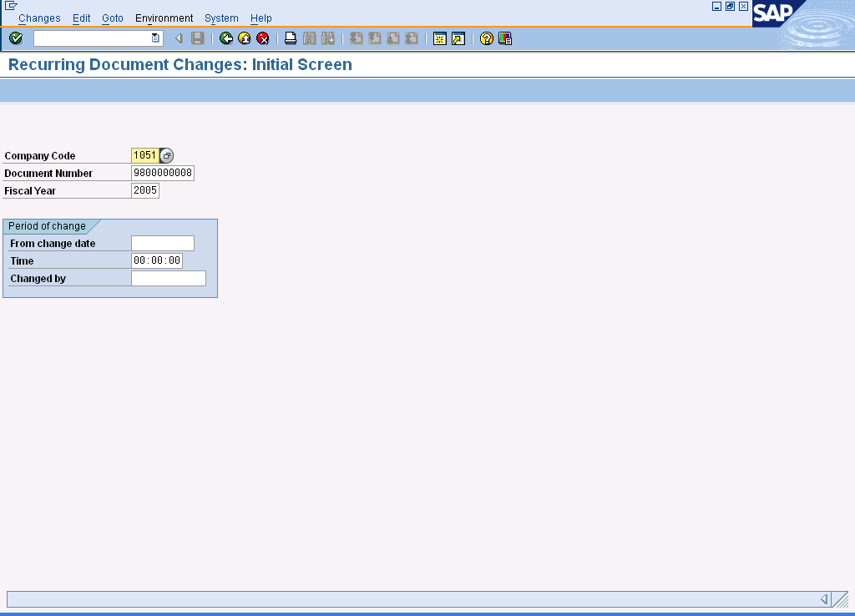Close the SAP window
This screenshot has width=855, height=616.
(743, 6)
